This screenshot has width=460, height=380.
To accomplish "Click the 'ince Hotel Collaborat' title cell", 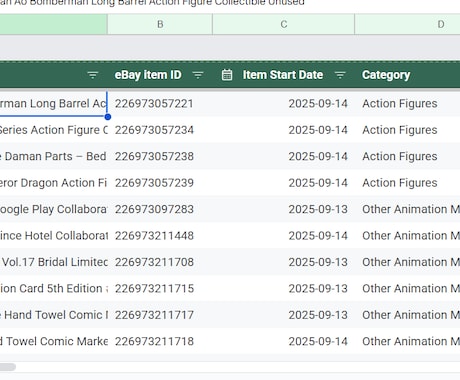I will pyautogui.click(x=53, y=236).
